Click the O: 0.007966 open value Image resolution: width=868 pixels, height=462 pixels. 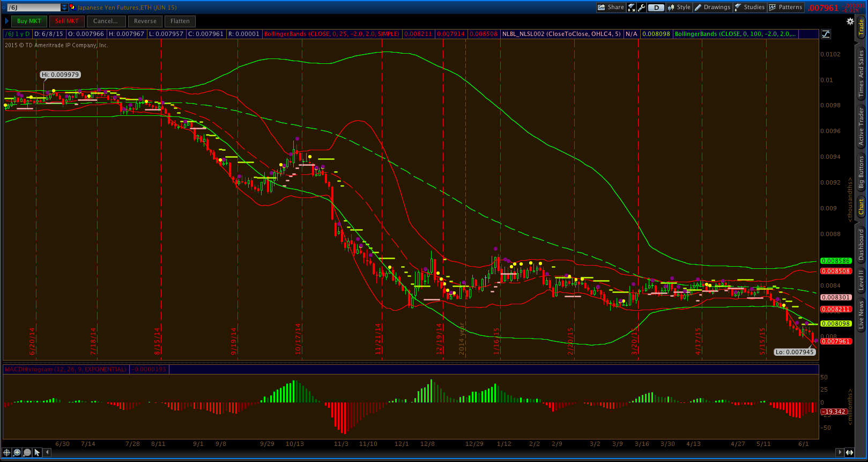tap(86, 34)
